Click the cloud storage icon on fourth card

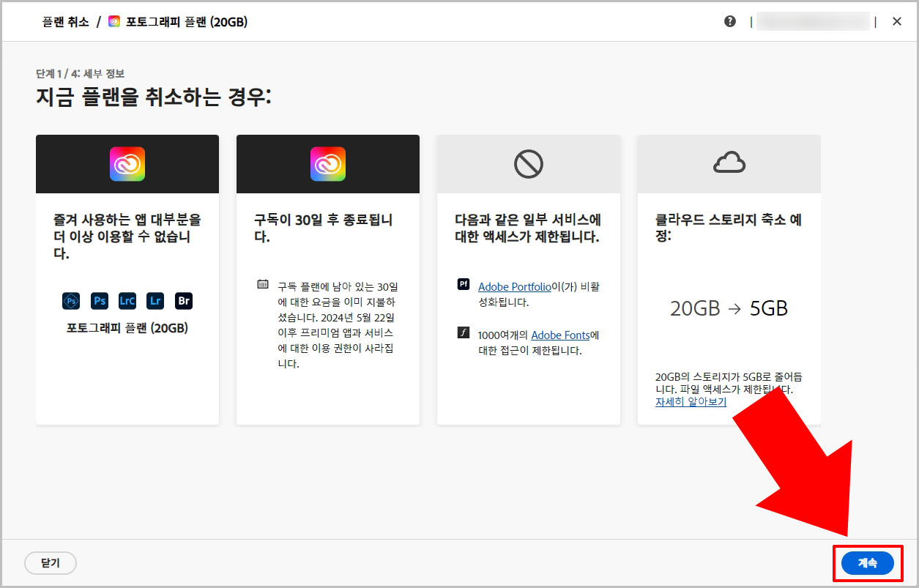pyautogui.click(x=729, y=163)
